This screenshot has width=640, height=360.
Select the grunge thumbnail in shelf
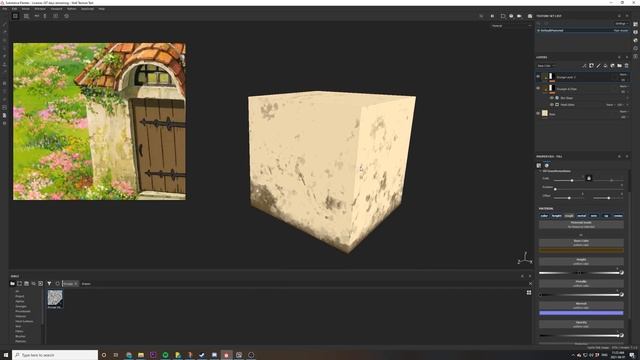(x=55, y=298)
